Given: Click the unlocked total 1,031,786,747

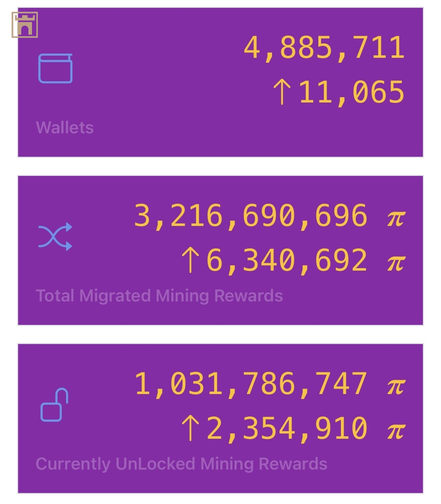Looking at the screenshot, I should (x=251, y=384).
